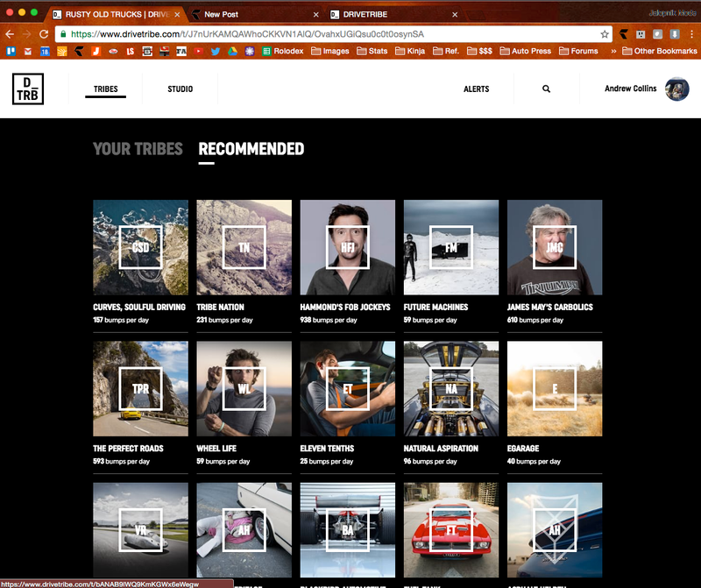The width and height of the screenshot is (701, 588).
Task: Open the FUTURE MACHINES thumbnail
Action: [x=451, y=247]
